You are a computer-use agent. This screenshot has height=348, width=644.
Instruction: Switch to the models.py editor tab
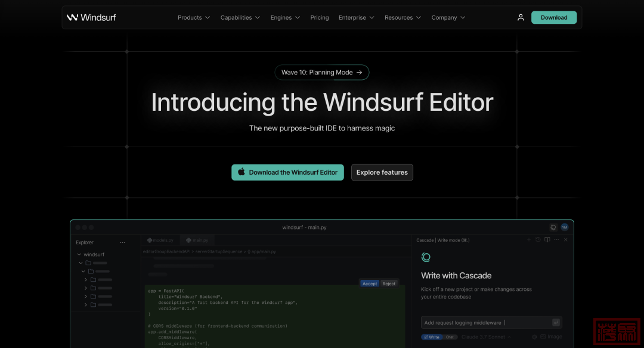click(160, 240)
